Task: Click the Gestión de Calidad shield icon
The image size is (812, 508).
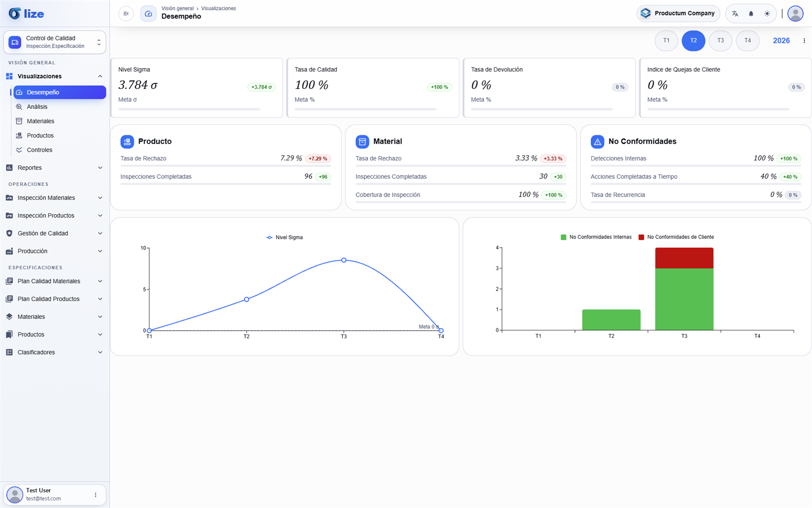Action: (9, 233)
